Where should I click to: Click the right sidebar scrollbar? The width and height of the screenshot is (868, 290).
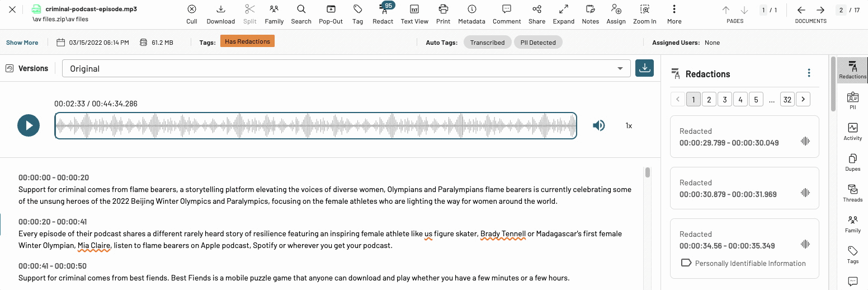coord(833,84)
